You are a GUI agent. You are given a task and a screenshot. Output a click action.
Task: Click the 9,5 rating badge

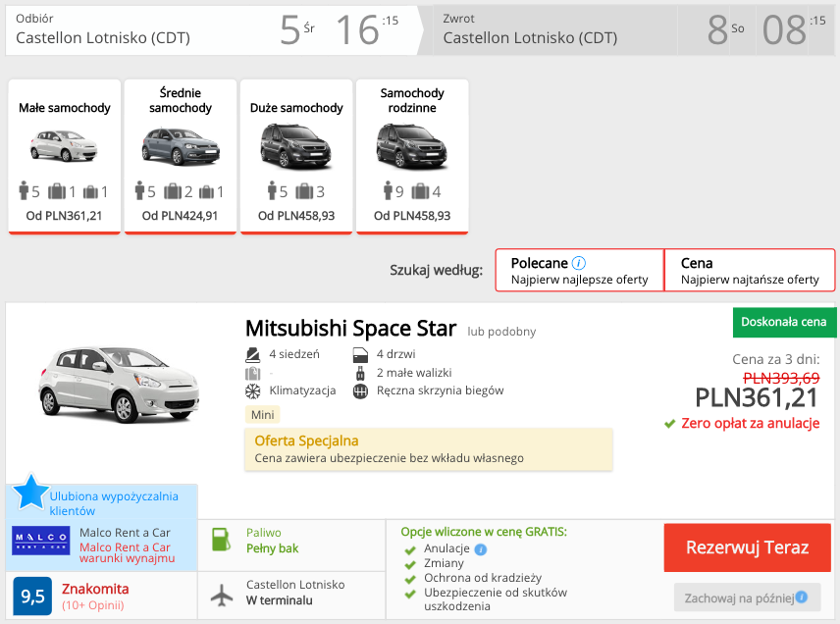pos(32,596)
